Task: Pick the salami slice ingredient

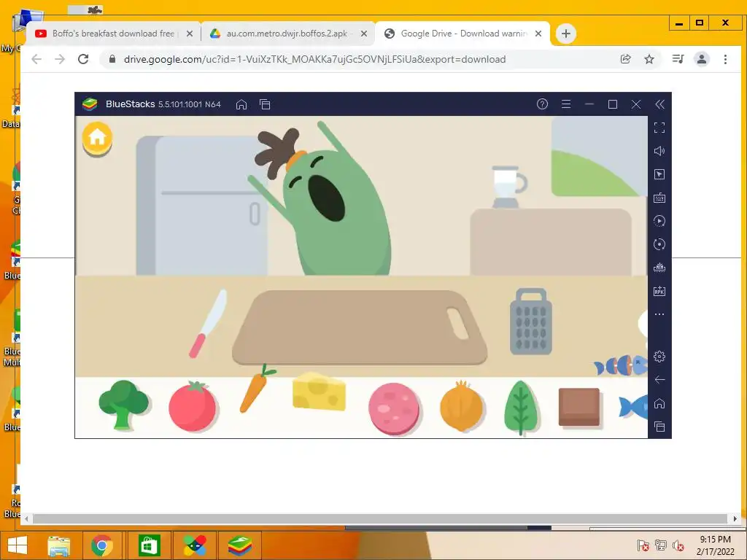Action: click(394, 408)
